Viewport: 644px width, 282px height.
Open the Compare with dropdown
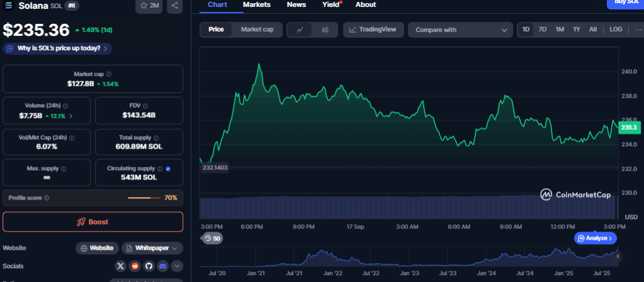(460, 30)
